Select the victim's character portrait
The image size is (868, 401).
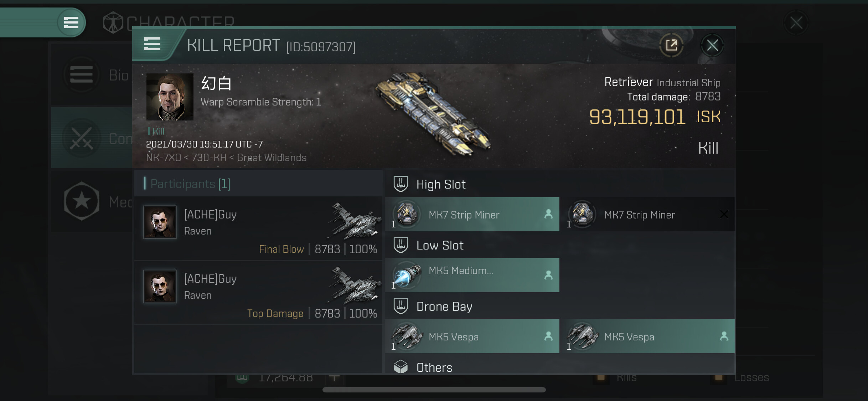click(170, 97)
